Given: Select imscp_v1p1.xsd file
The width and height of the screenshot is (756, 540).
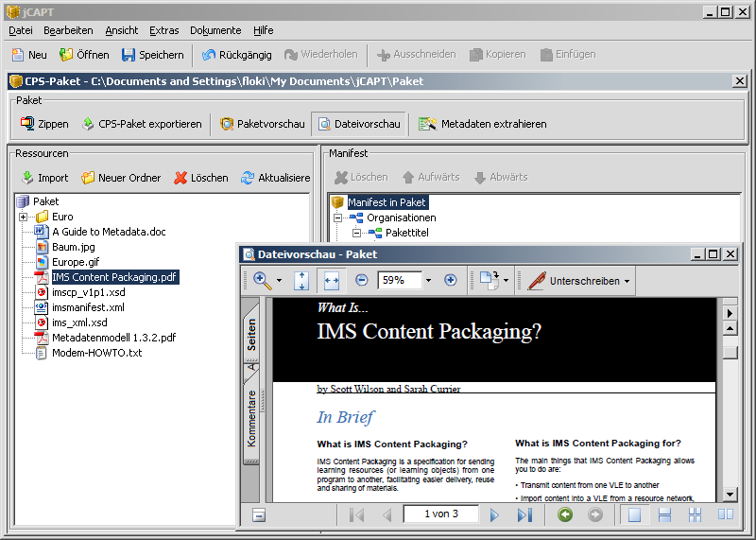Looking at the screenshot, I should (89, 292).
